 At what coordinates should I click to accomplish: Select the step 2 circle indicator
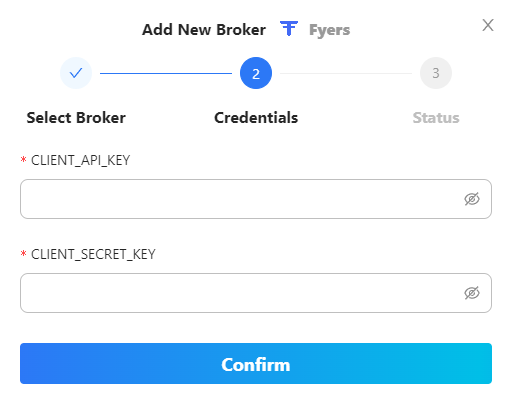[256, 73]
